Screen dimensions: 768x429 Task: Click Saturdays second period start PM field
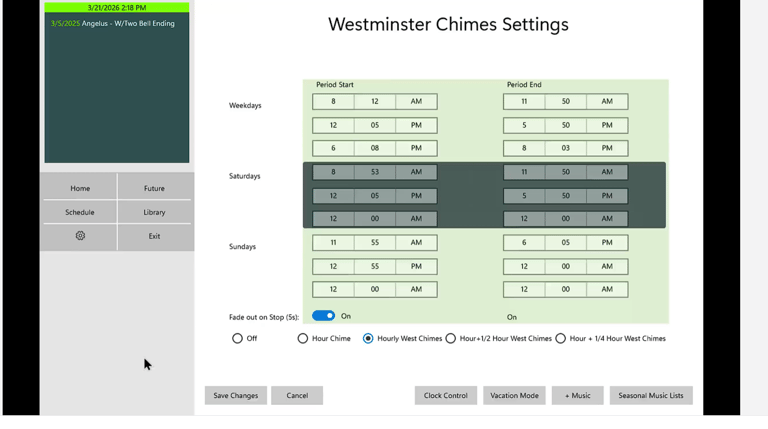416,196
